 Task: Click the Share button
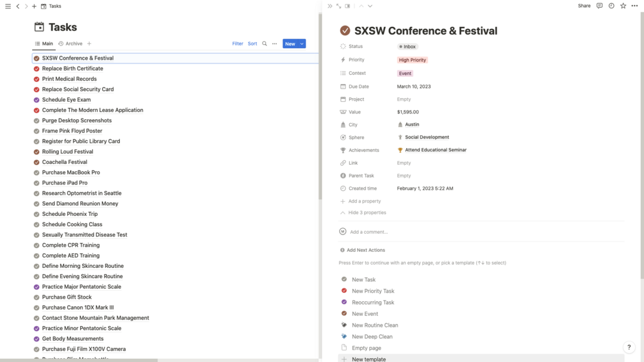(x=584, y=6)
